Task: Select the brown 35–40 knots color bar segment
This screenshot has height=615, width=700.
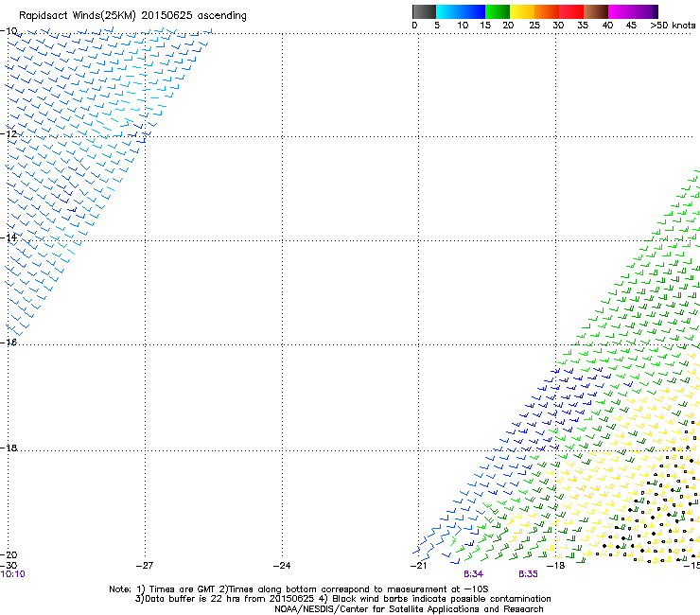Action: tap(596, 11)
